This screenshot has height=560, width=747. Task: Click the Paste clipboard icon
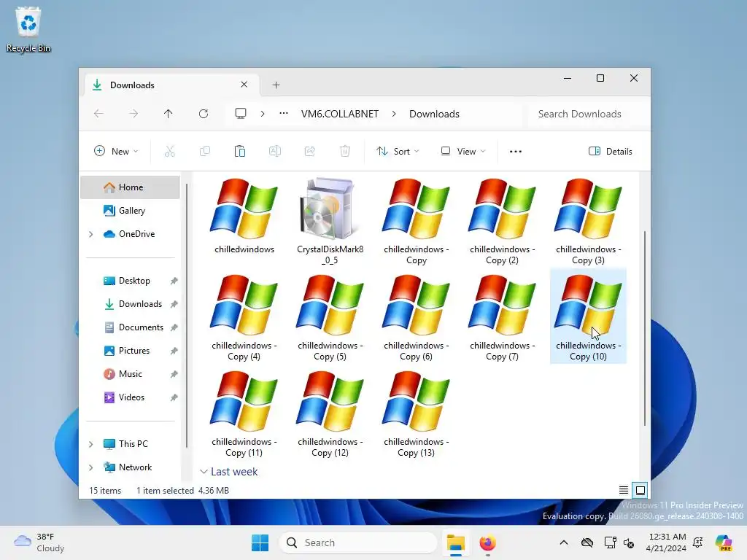pos(239,152)
